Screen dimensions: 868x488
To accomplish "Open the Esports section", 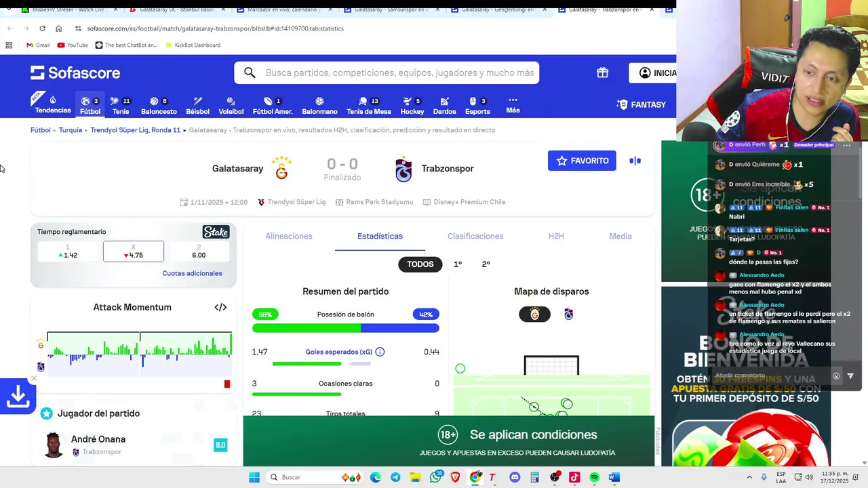I will point(477,104).
